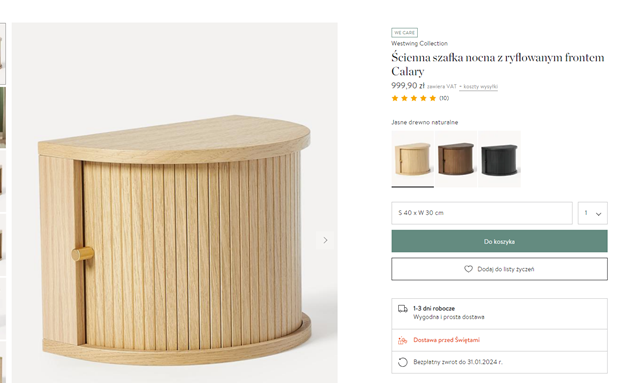Open the koszty wysyłki shipping costs link
This screenshot has width=627, height=383.
click(478, 87)
